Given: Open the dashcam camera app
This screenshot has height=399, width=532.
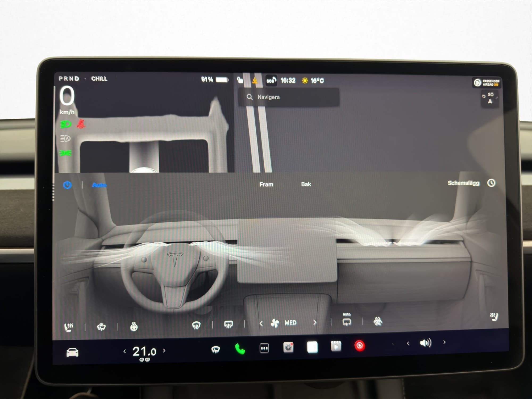Looking at the screenshot, I should coord(288,347).
